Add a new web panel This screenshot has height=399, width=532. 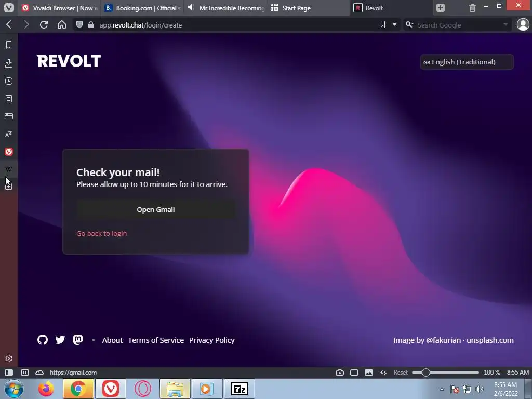[x=9, y=187]
